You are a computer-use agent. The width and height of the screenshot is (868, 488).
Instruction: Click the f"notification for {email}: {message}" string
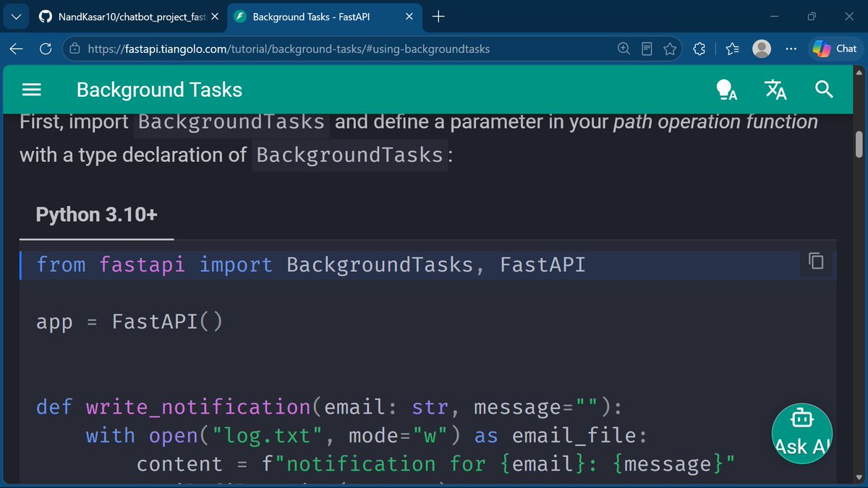pyautogui.click(x=498, y=464)
